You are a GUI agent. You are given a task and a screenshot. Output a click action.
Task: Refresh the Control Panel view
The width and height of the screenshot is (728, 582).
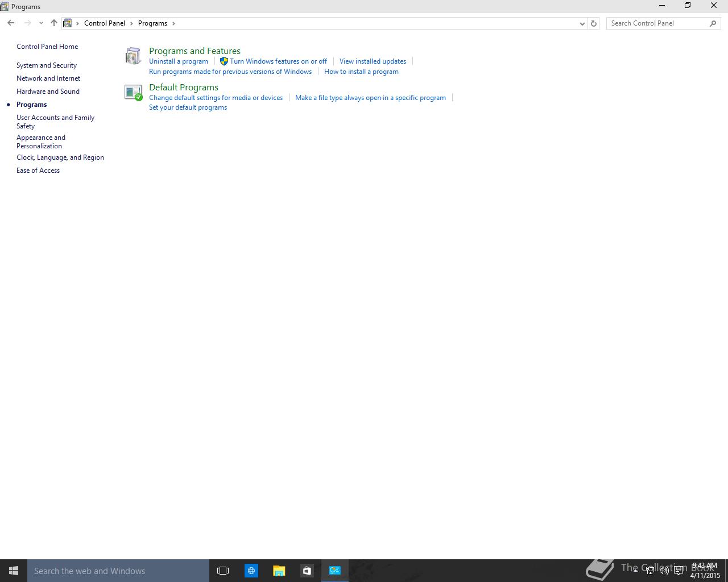point(594,23)
